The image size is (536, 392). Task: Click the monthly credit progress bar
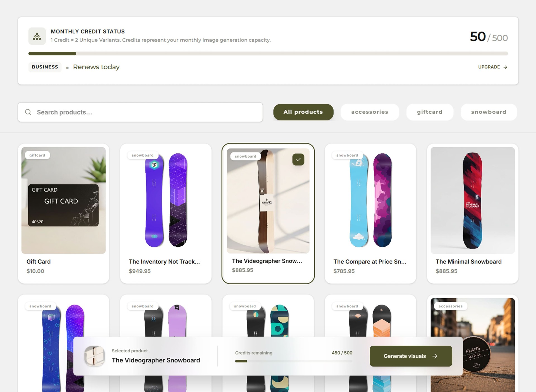tap(268, 53)
